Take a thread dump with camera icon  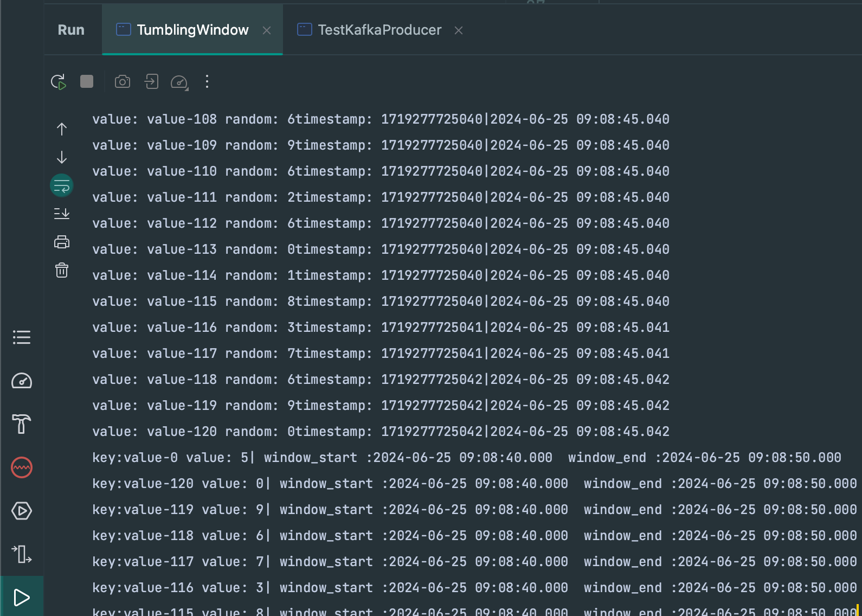[123, 82]
